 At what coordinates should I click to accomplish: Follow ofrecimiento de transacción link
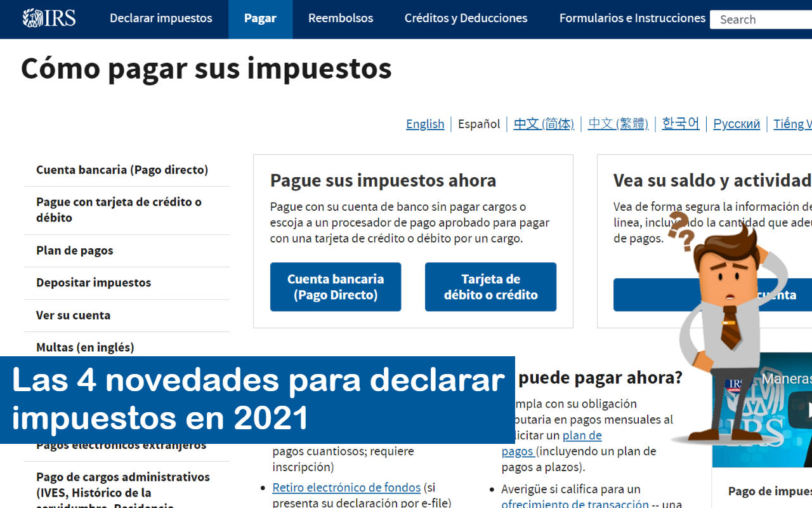575,504
